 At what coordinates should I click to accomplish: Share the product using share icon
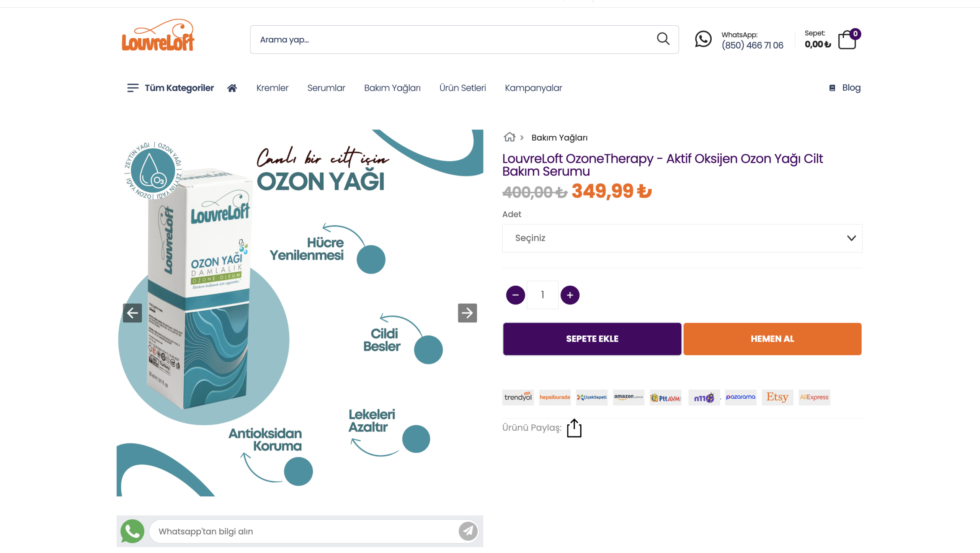tap(574, 428)
